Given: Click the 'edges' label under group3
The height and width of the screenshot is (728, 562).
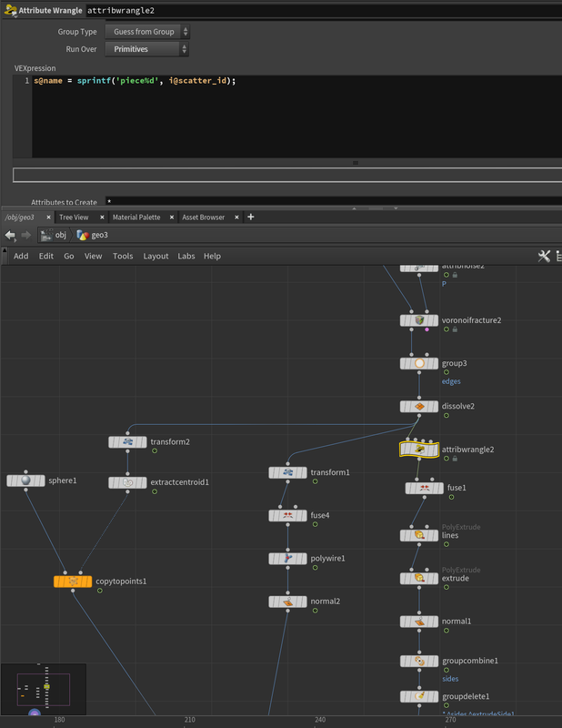Looking at the screenshot, I should [451, 381].
